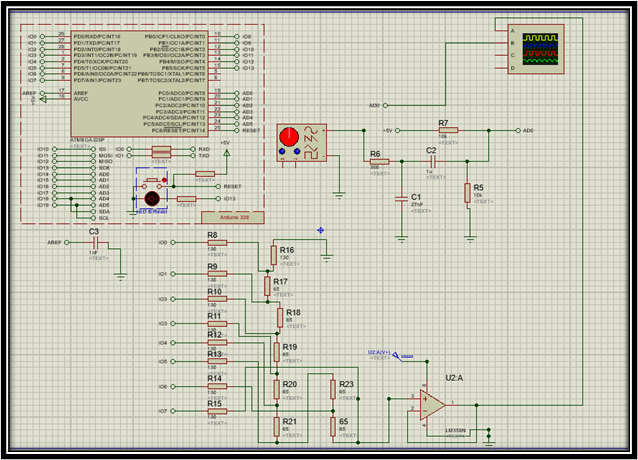Viewport: 638px width, 460px height.
Task: Click the AD0 terminal near R7
Action: click(x=518, y=131)
